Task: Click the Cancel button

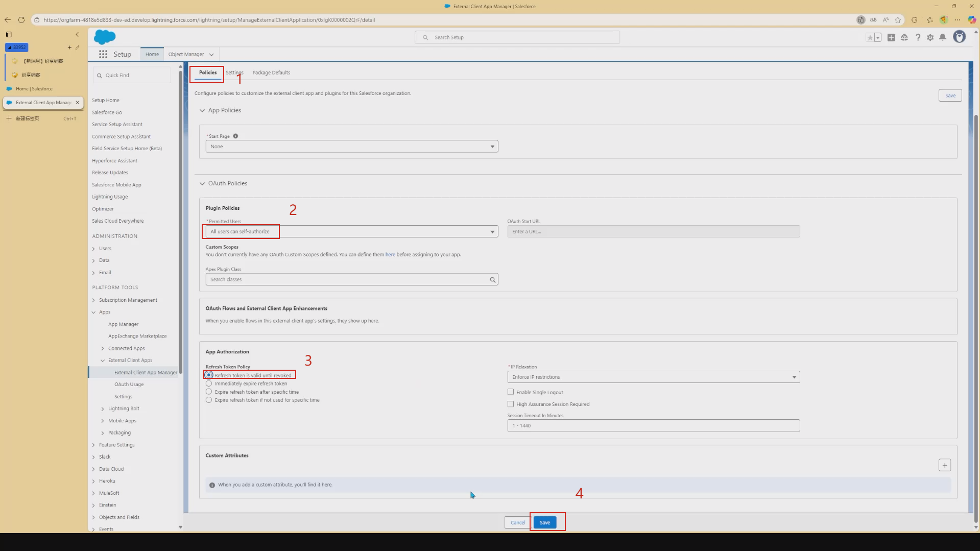Action: click(518, 522)
